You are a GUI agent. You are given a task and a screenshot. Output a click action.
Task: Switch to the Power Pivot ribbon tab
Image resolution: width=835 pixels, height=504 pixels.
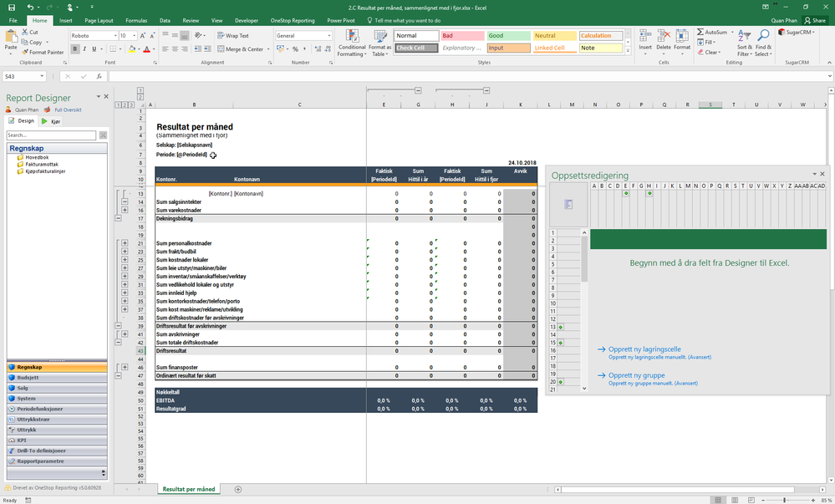341,20
